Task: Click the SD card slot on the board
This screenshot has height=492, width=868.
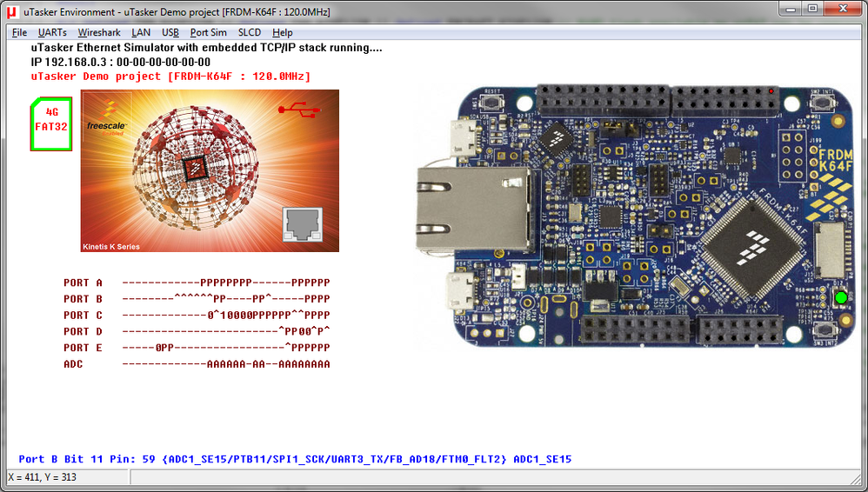Action: point(831,249)
